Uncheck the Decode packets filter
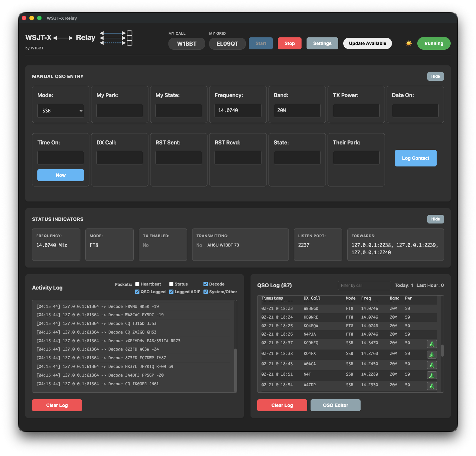The height and width of the screenshot is (456, 476). 205,284
